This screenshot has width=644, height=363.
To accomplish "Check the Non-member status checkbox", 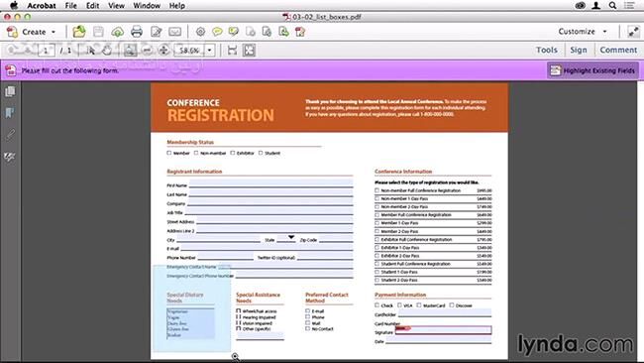I will click(196, 153).
